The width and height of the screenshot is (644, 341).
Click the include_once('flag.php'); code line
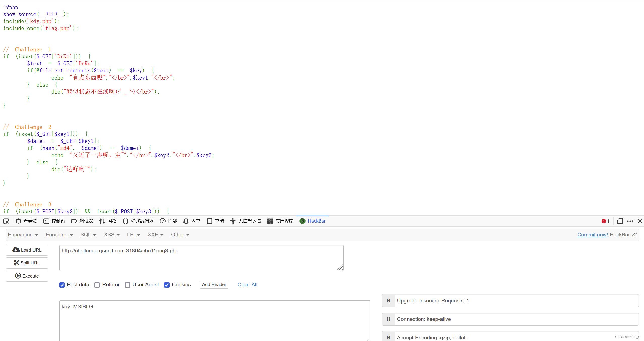(x=41, y=28)
